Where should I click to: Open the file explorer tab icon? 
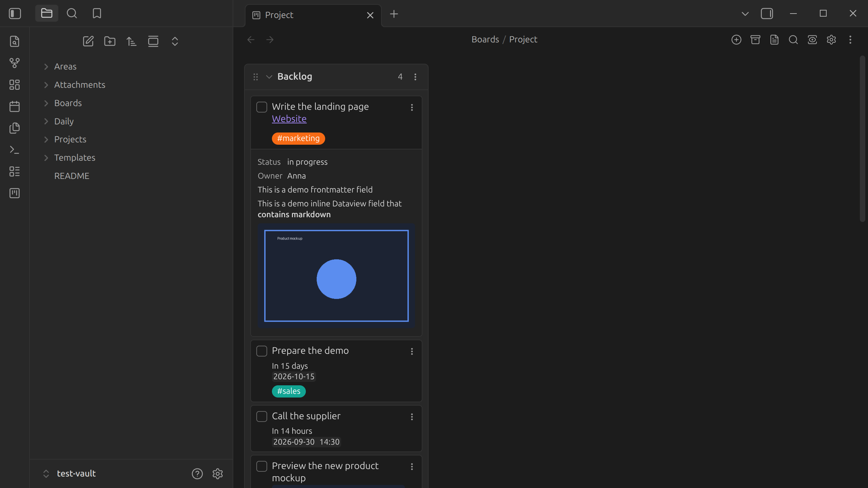[x=47, y=14]
